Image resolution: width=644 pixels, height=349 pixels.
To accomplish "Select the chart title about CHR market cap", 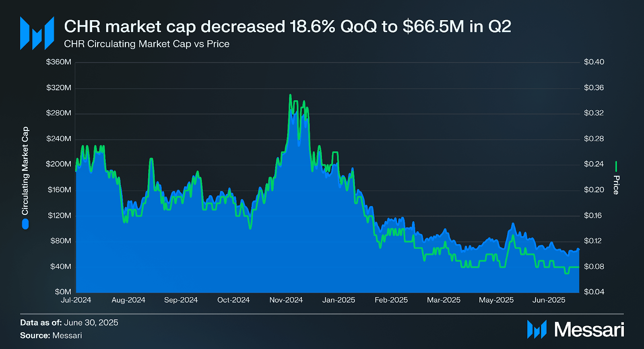I will point(287,27).
